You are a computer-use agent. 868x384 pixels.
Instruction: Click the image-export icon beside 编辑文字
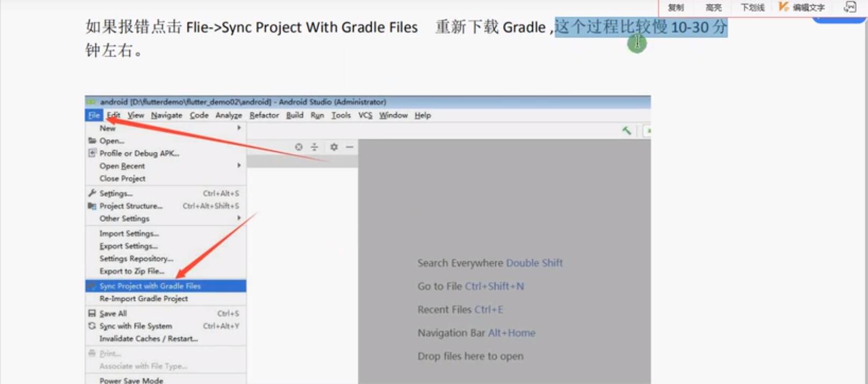coord(850,7)
